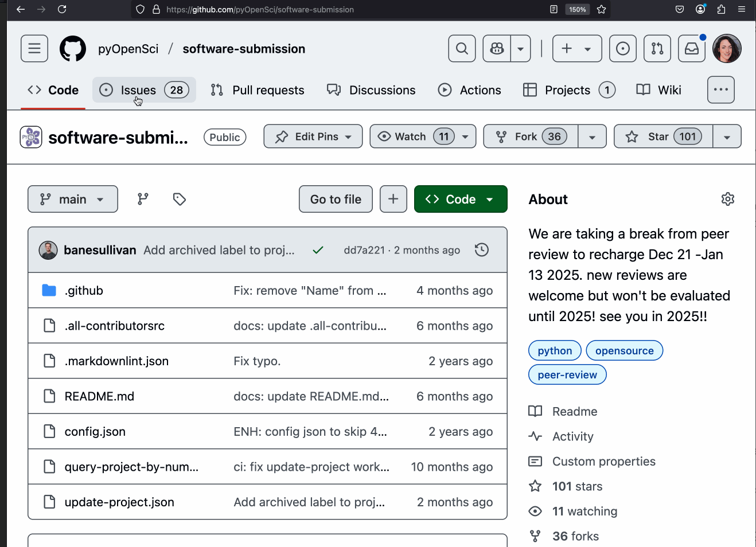Expand the Fork options dropdown arrow
This screenshot has width=756, height=547.
(592, 136)
